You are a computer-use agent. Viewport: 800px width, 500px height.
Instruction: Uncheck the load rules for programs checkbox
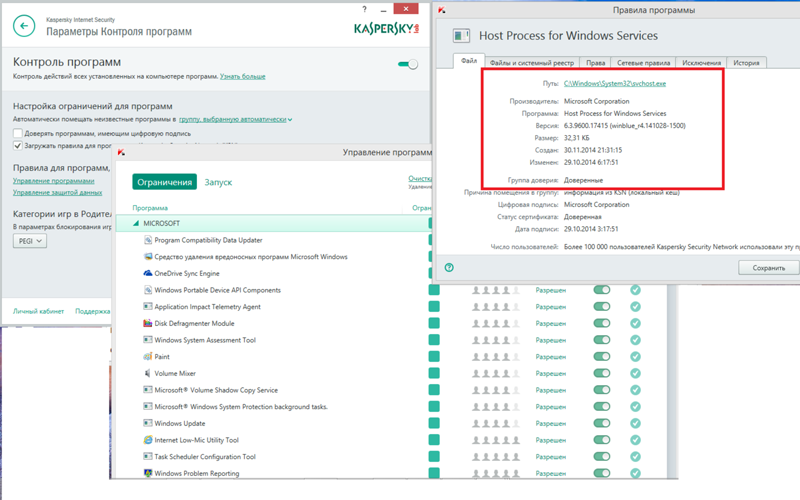pos(18,145)
